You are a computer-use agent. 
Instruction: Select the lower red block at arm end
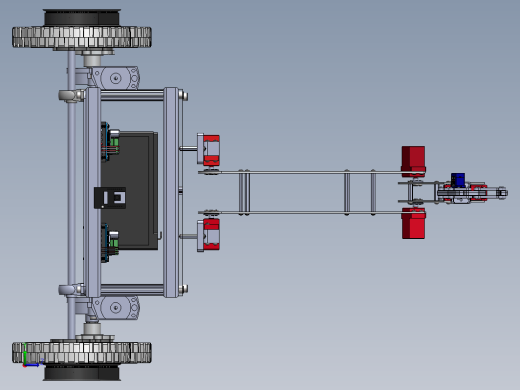(413, 223)
